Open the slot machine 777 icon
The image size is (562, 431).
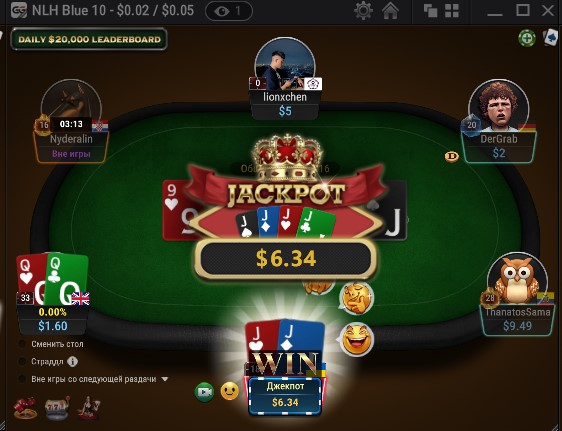point(57,408)
